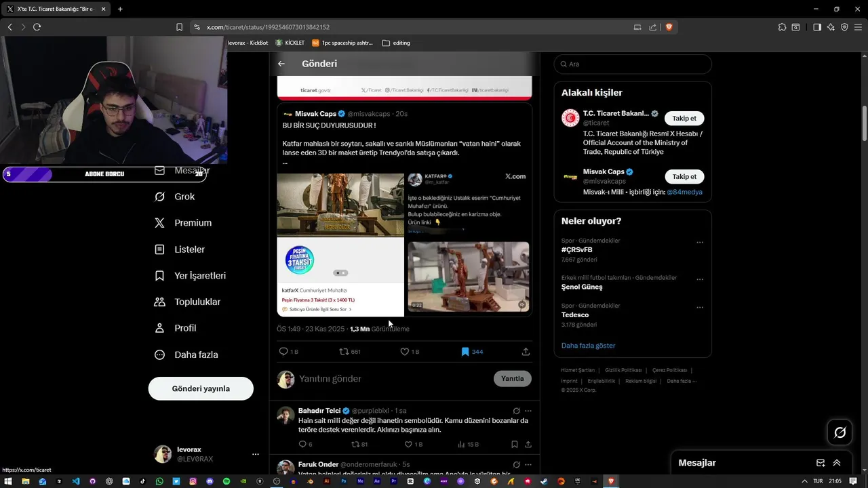Open more menu on Bahadır Telci's reply
Image resolution: width=868 pixels, height=488 pixels.
tap(528, 411)
